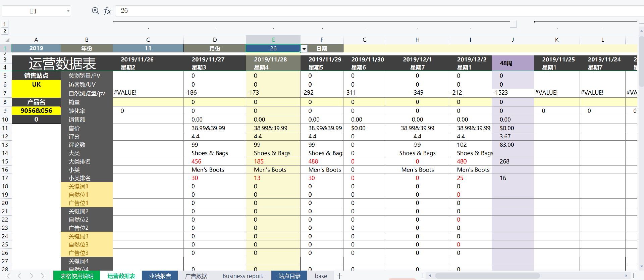Select column E header

pyautogui.click(x=273, y=40)
